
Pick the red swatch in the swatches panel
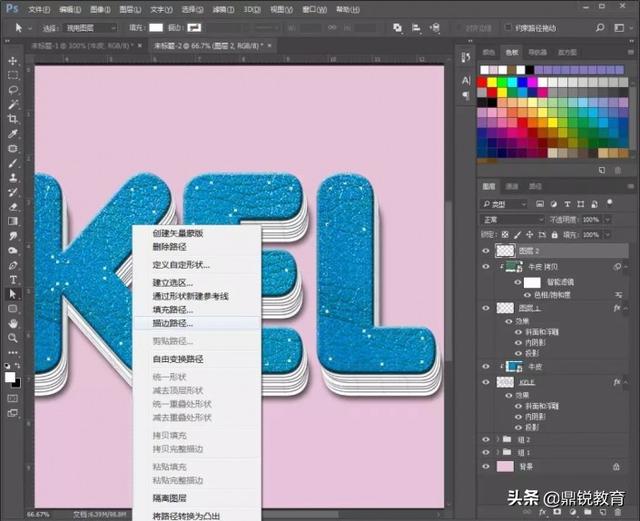tap(482, 82)
